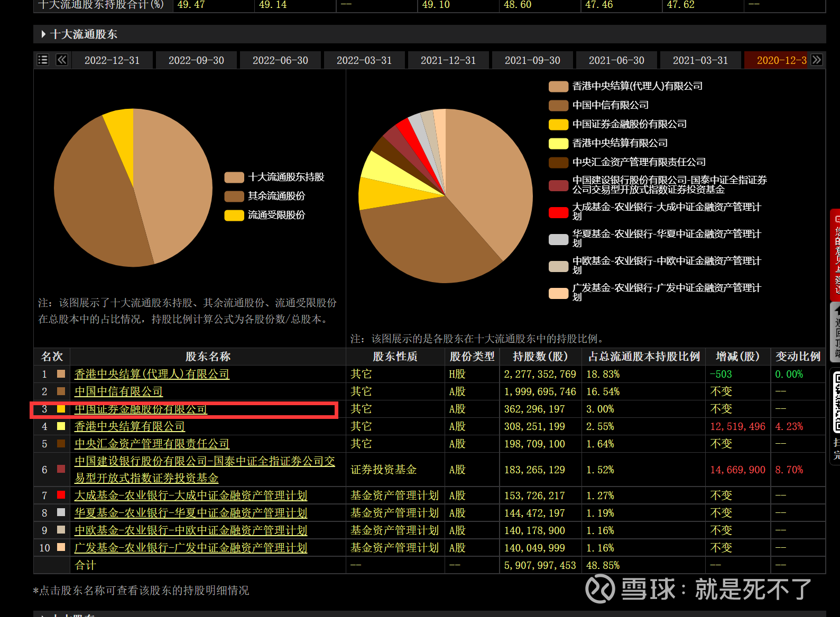This screenshot has height=617, width=840.
Task: Click legend swatch for 其余流通股份
Action: [234, 196]
